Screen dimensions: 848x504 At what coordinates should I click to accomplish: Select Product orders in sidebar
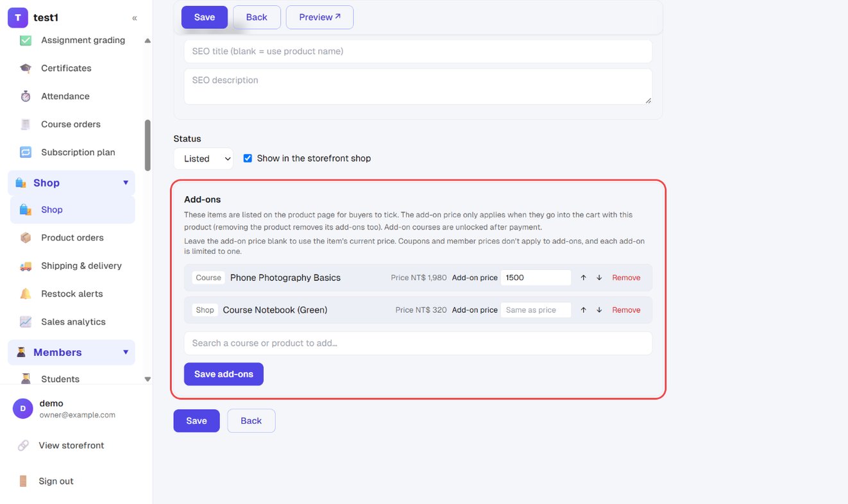pos(72,237)
